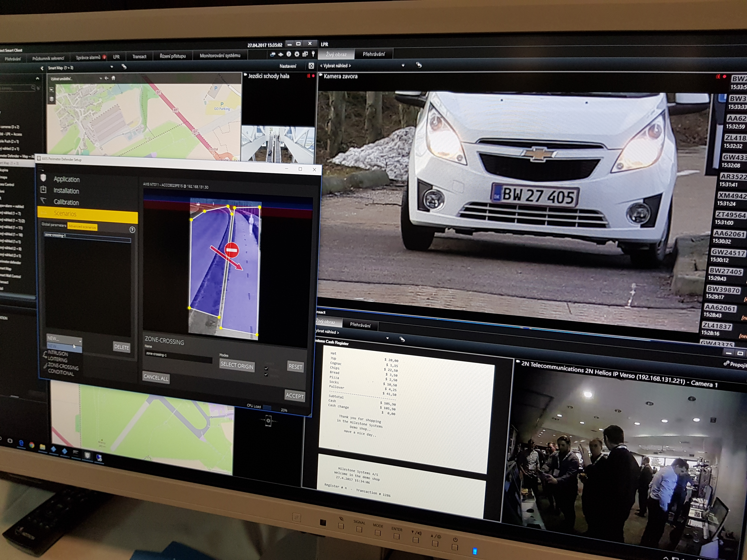Click the pause icon below the Perimeter Defender window

click(268, 421)
